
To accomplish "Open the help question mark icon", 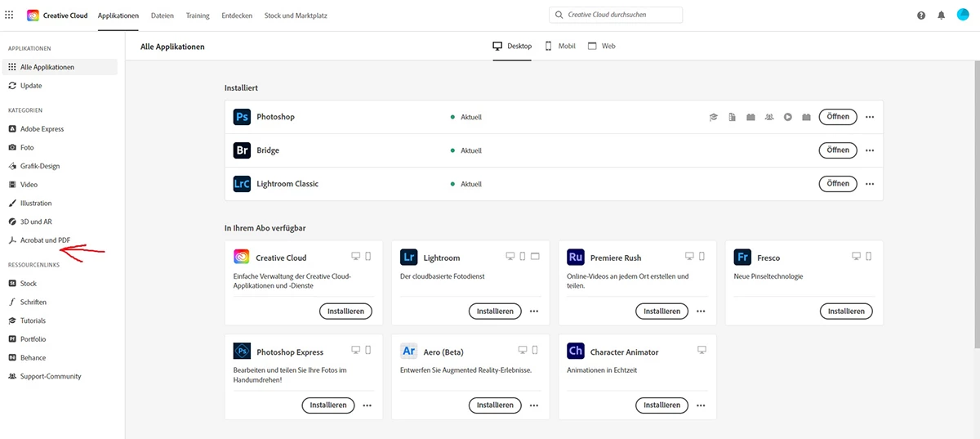I will 921,16.
